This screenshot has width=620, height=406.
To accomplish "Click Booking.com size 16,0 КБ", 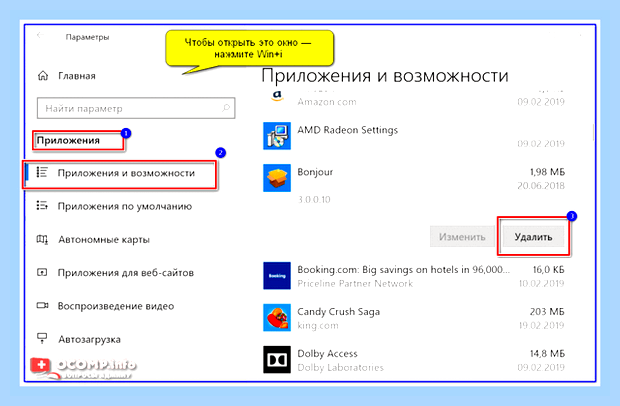I will [548, 270].
